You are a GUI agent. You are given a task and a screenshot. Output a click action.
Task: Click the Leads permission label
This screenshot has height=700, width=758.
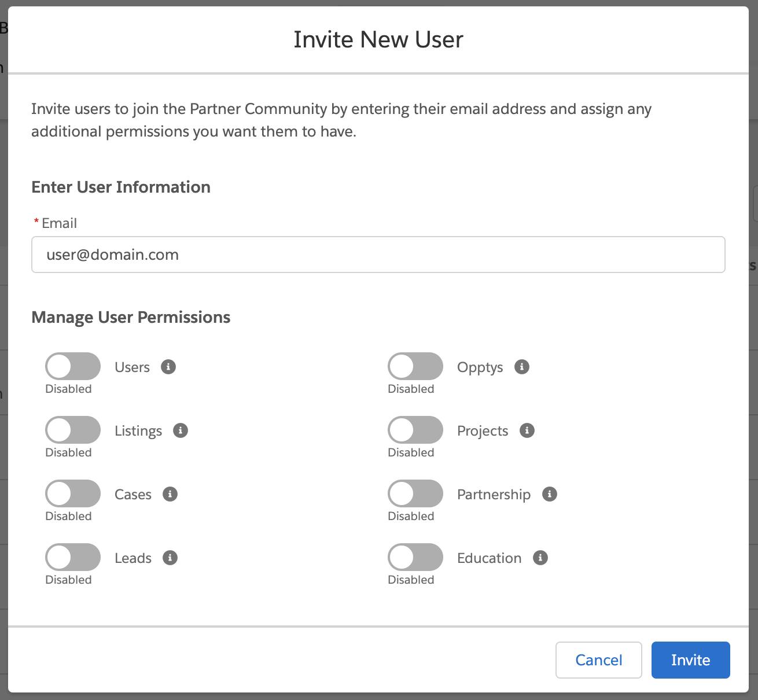click(x=133, y=558)
